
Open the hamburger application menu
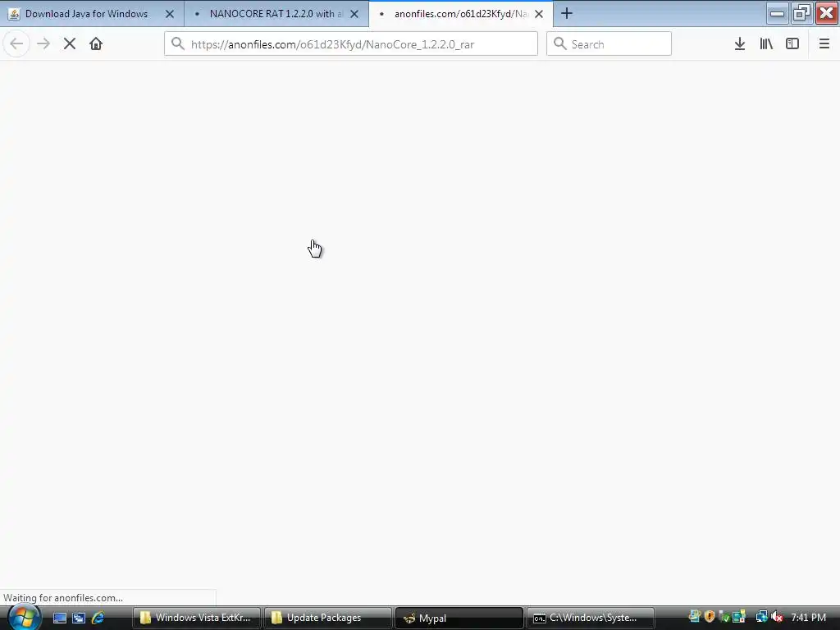coord(824,44)
